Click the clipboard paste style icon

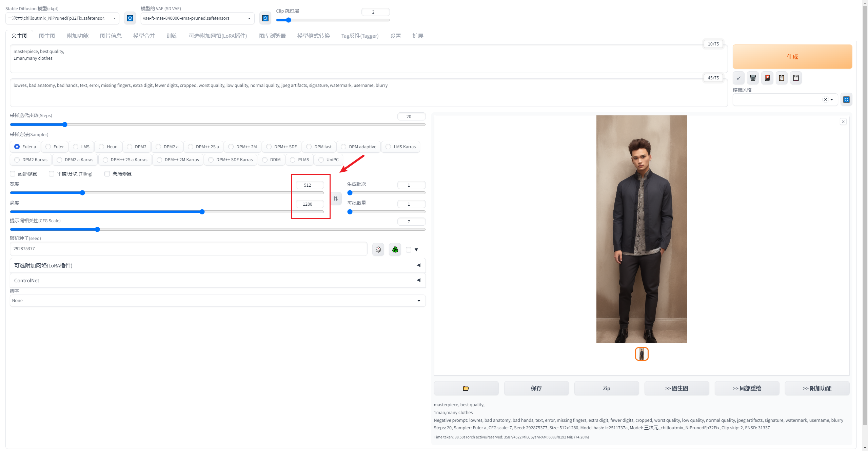[782, 78]
